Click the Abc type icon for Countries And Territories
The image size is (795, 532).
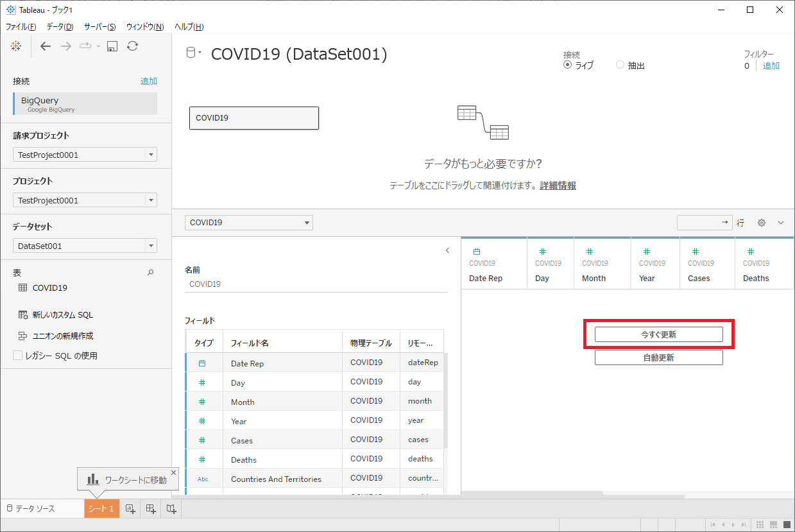(x=203, y=479)
